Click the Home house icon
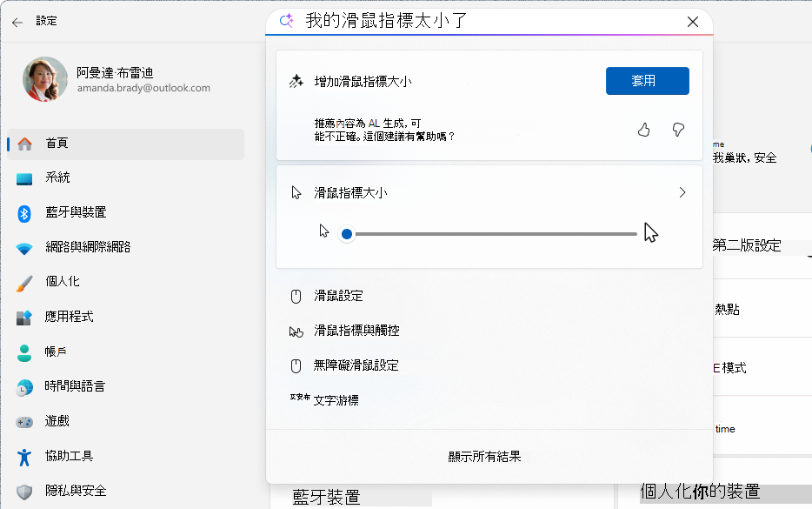Image resolution: width=812 pixels, height=509 pixels. coord(25,144)
